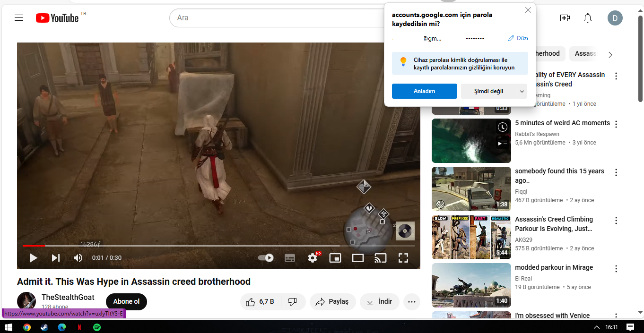Go to YouTube home via logo
This screenshot has width=644, height=333.
pyautogui.click(x=57, y=18)
